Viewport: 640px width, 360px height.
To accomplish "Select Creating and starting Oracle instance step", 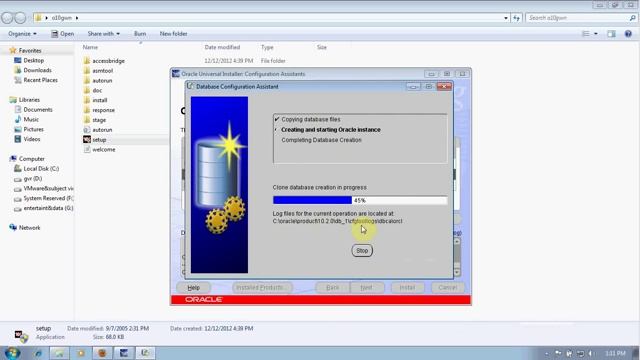I will tap(331, 130).
